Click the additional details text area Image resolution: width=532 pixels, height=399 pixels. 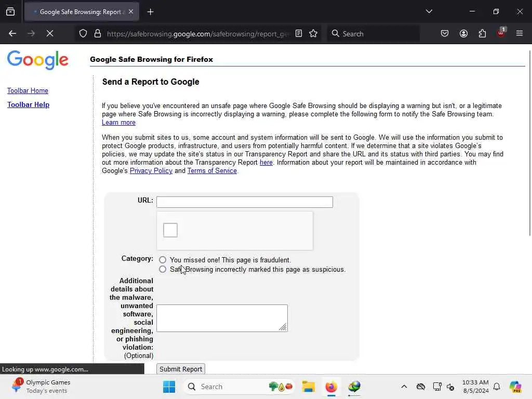(x=222, y=318)
